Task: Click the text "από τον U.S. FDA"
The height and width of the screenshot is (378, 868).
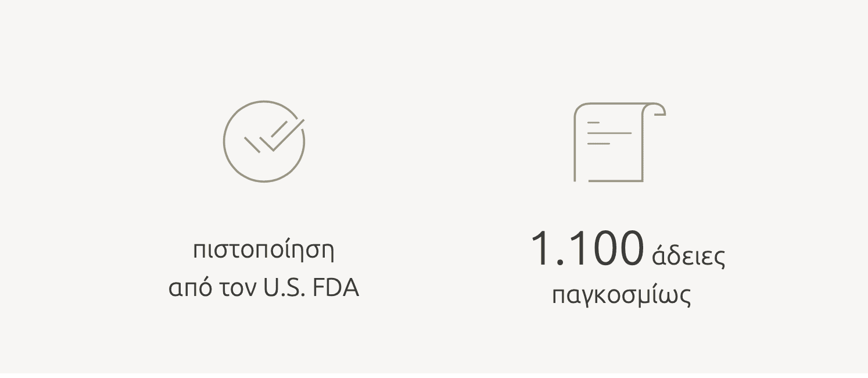Action: point(264,288)
